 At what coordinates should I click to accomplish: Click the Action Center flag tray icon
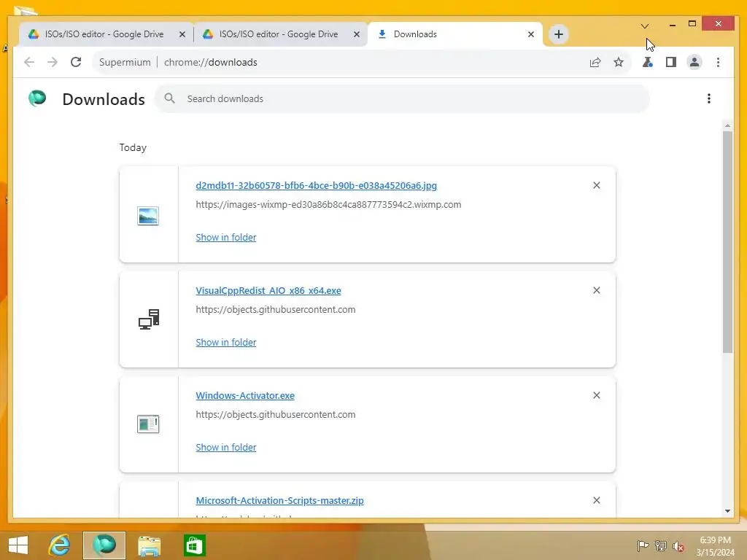[x=643, y=545]
